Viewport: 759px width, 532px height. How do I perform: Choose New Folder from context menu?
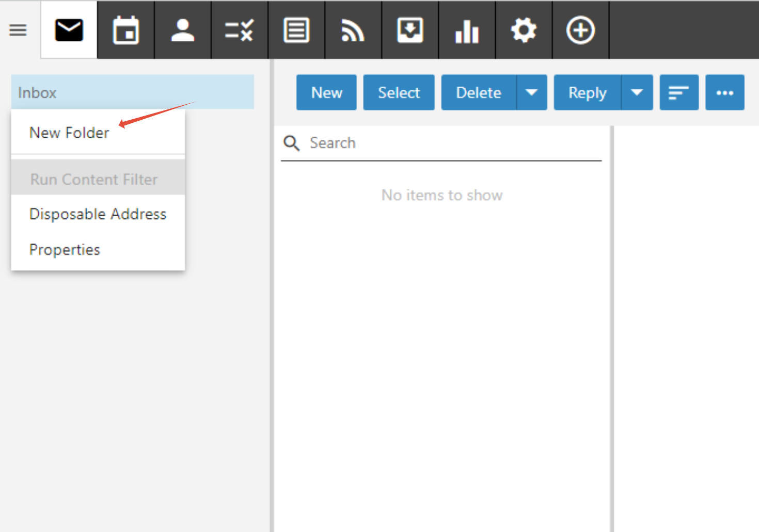(98, 133)
